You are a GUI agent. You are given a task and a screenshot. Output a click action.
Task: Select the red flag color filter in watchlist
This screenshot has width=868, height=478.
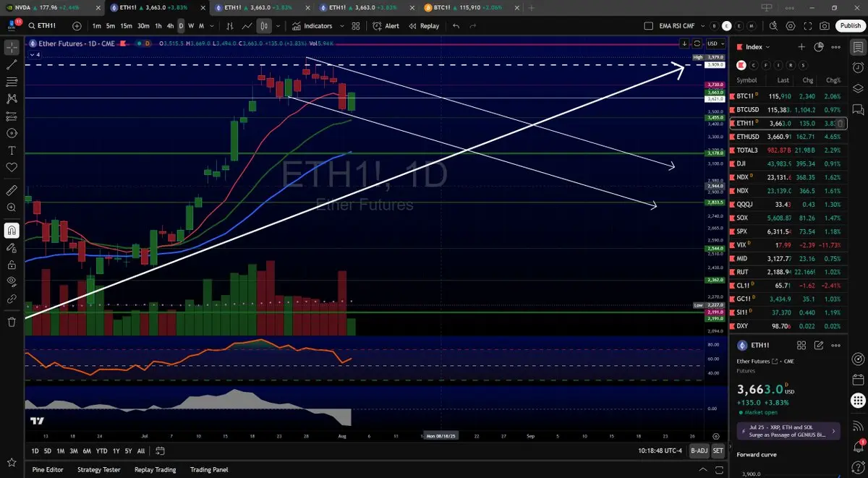click(741, 64)
